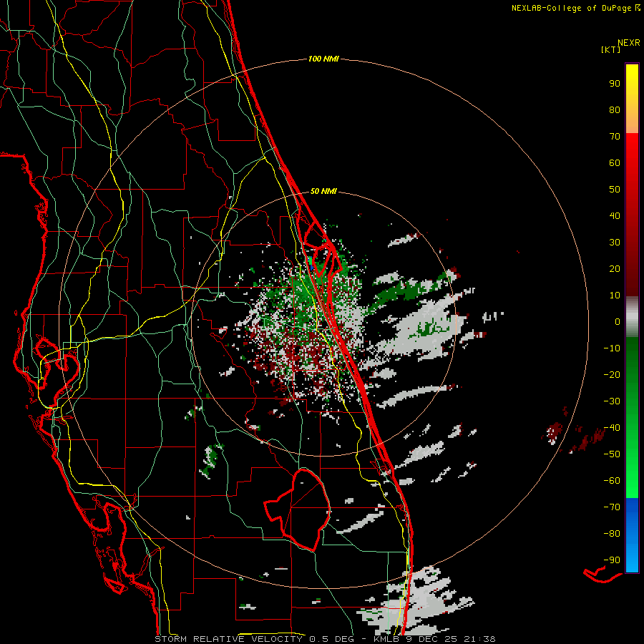This screenshot has height=644, width=644.
Task: Click the STORM RELATIVE VELOCITY caption text
Action: point(229,639)
